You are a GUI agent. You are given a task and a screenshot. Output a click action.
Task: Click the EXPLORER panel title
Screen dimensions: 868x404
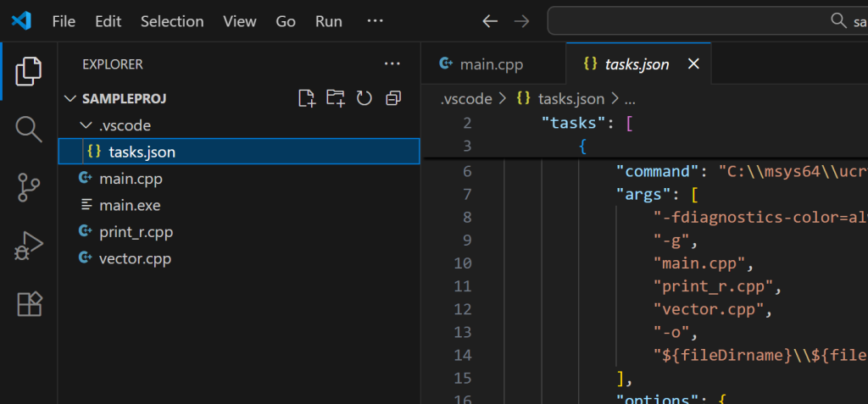click(x=113, y=64)
